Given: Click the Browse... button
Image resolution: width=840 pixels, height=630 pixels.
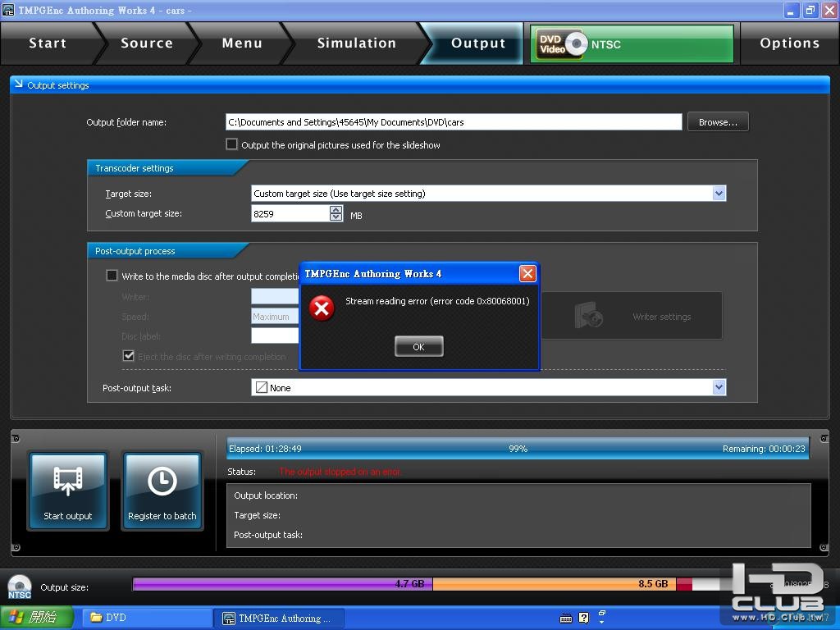Looking at the screenshot, I should tap(718, 122).
